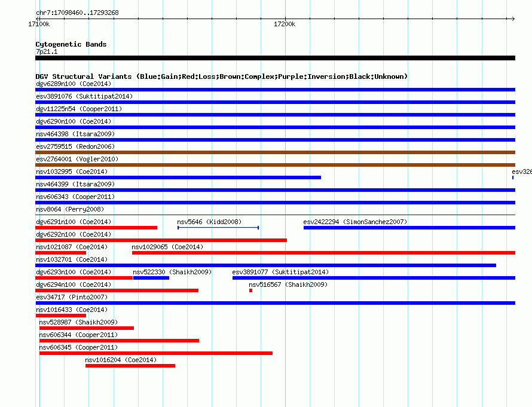The image size is (532, 407).
Task: Click the DGV Structural Variants track title
Action: click(x=222, y=76)
